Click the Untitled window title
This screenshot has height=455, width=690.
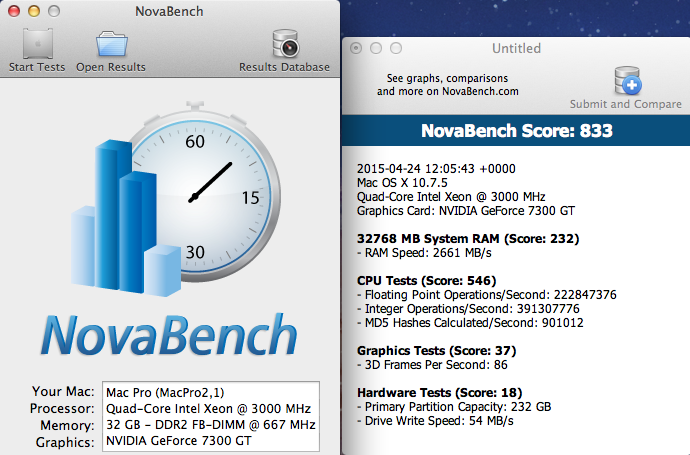pos(516,48)
